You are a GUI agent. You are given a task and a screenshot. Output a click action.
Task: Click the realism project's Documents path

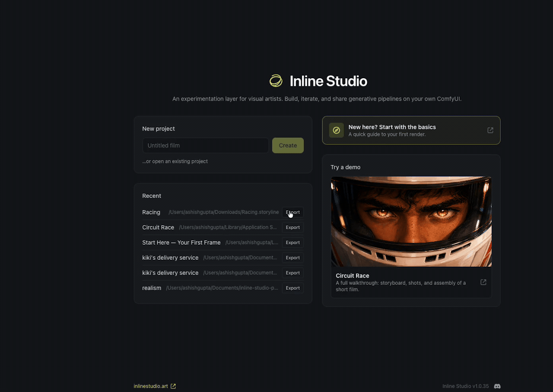tap(222, 288)
